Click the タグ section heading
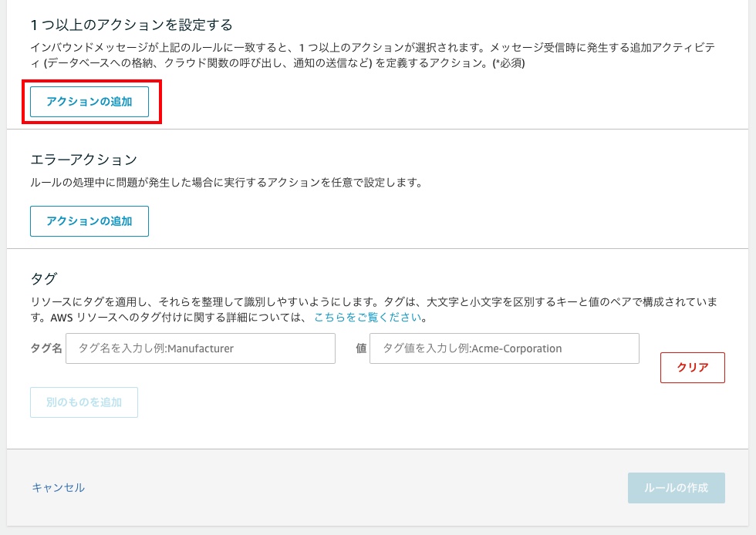756x535 pixels. pos(44,278)
